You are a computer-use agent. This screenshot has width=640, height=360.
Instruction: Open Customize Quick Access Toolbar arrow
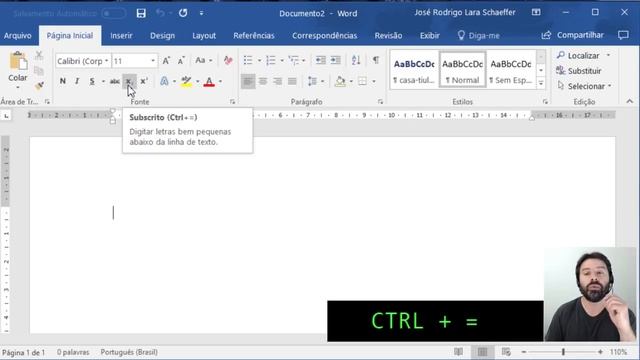(201, 13)
